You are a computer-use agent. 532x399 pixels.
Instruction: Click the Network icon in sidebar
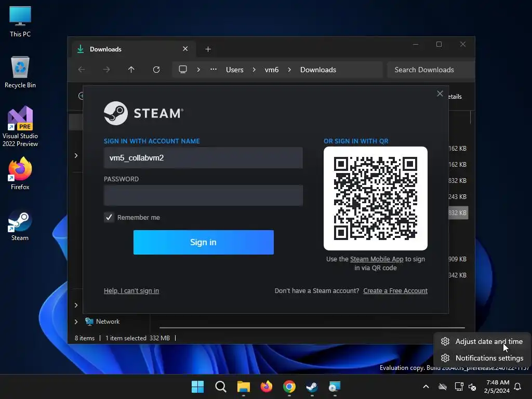point(89,322)
